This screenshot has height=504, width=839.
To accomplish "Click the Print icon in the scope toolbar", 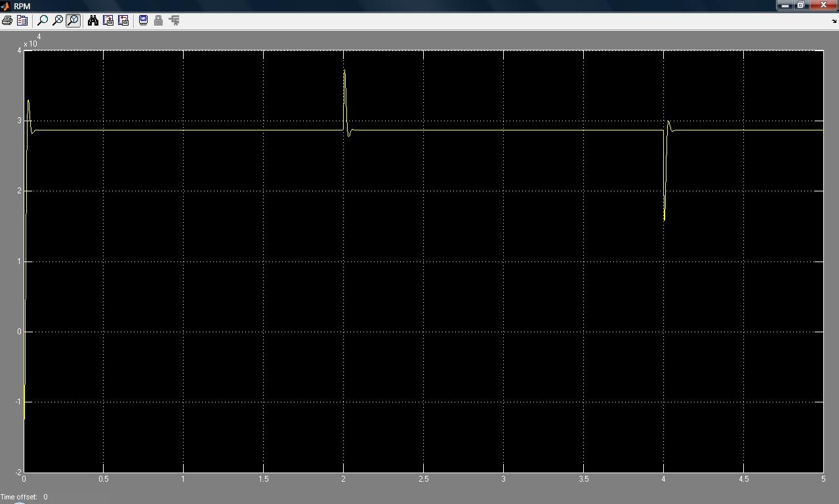I will point(7,20).
